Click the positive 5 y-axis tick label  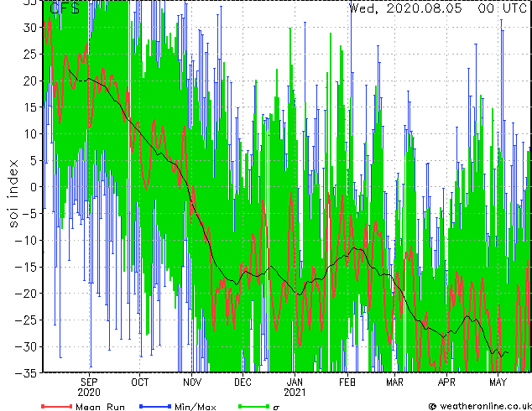34,160
